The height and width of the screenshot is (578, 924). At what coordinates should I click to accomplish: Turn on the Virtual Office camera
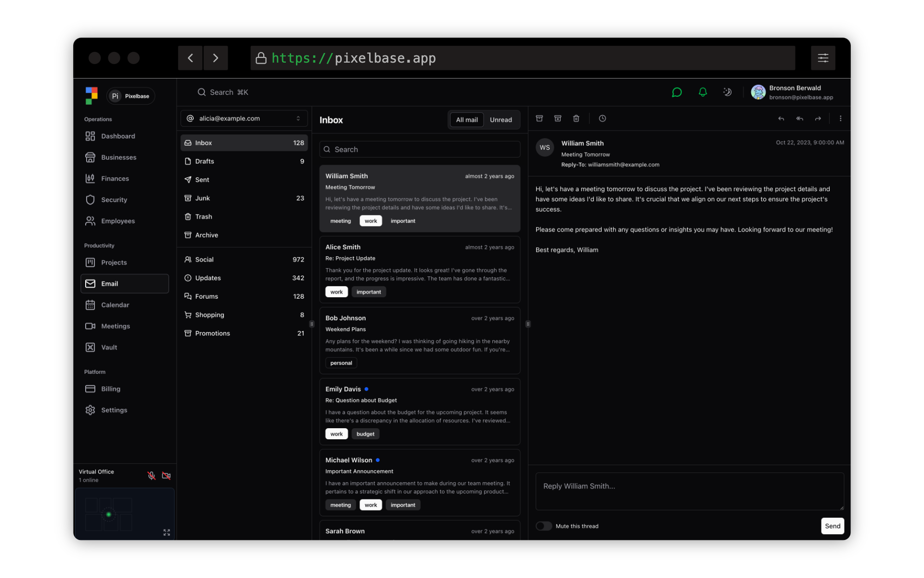tap(166, 475)
